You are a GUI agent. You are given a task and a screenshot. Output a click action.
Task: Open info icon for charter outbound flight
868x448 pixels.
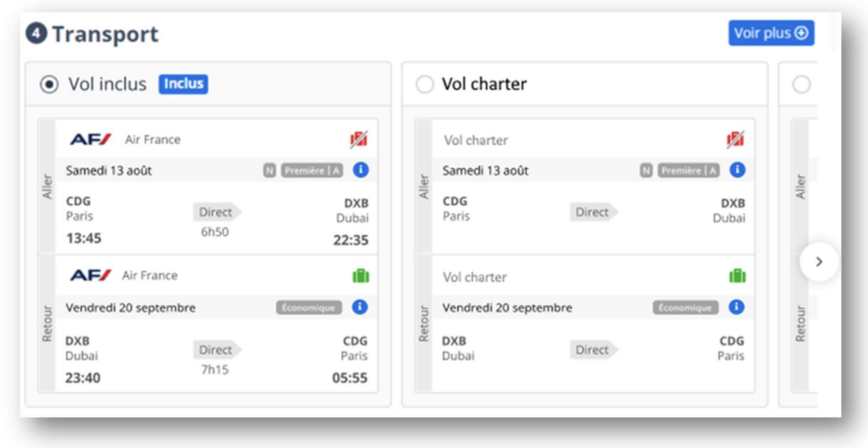[737, 170]
